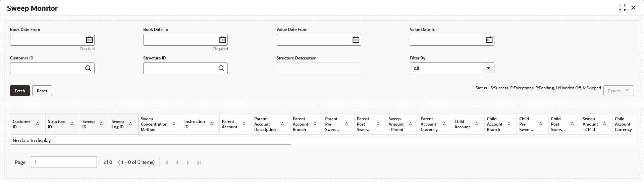The image size is (644, 182).
Task: Open the Value Date To calendar icon
Action: 489,40
